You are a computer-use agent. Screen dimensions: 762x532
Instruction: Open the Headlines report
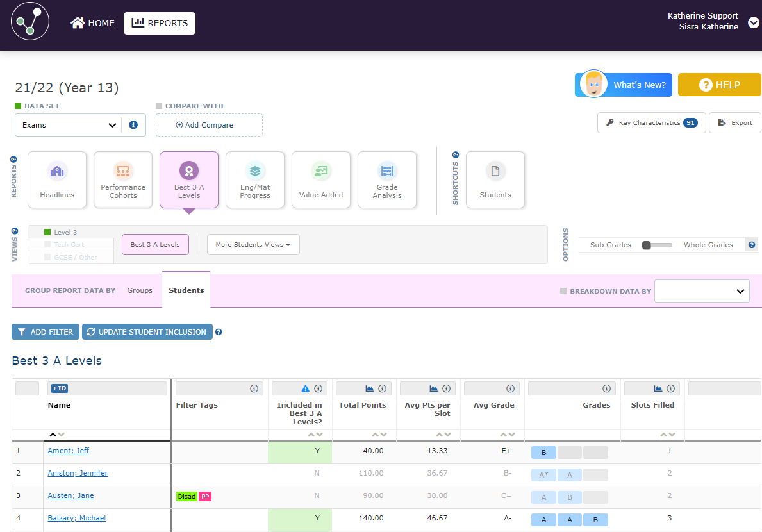[x=57, y=180]
